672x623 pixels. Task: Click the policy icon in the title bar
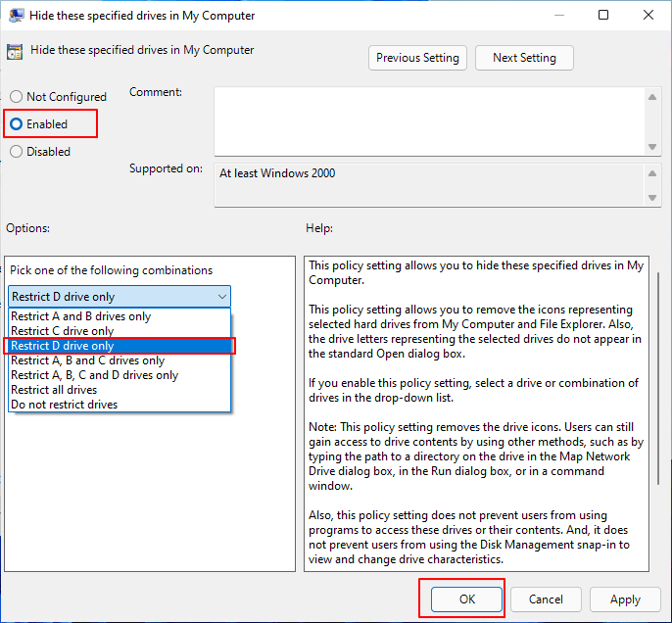[x=18, y=15]
